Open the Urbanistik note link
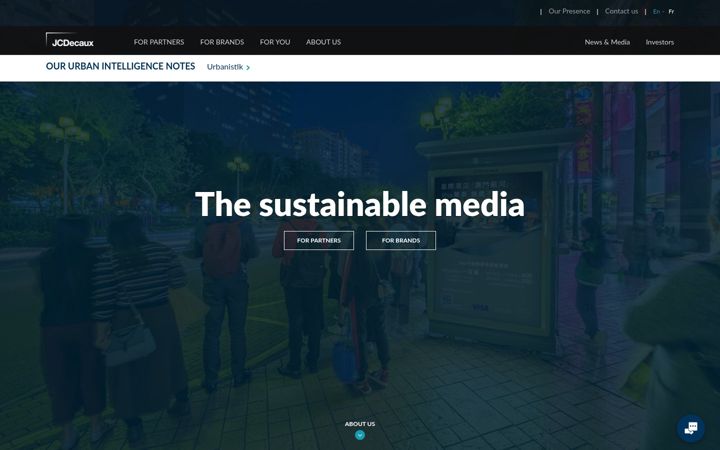Viewport: 720px width, 450px height. [225, 67]
